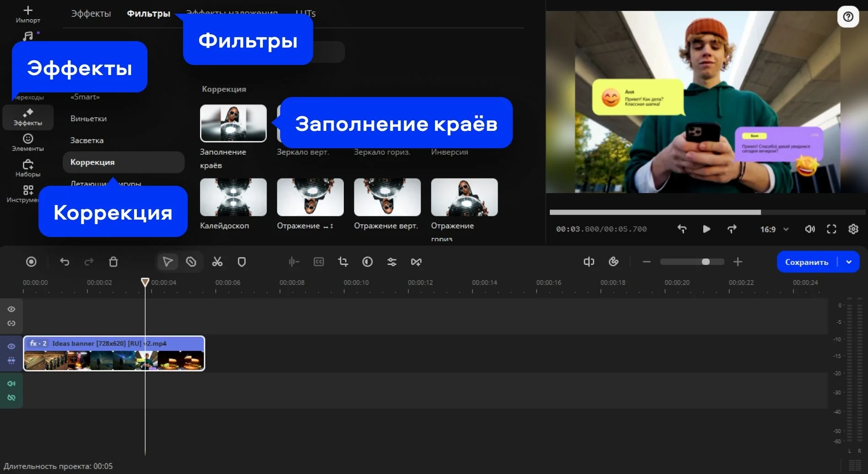Image resolution: width=868 pixels, height=474 pixels.
Task: Select the Виньетки category
Action: tap(88, 118)
